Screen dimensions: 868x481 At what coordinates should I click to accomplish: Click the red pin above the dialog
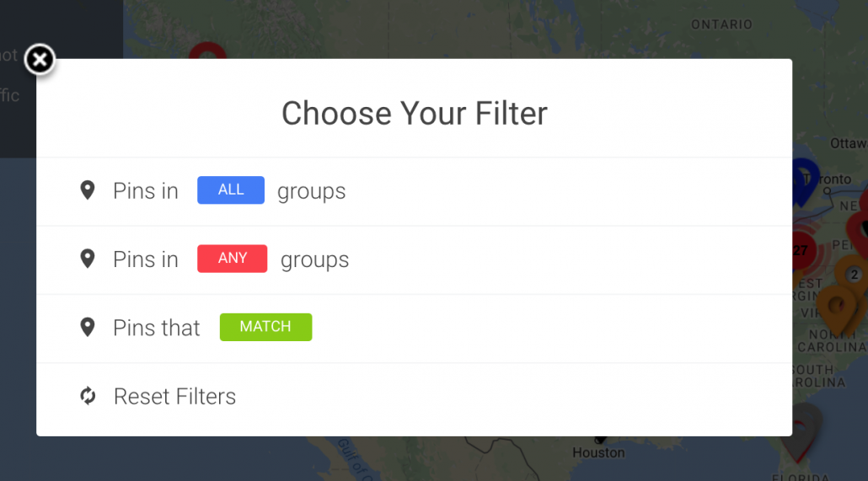click(x=207, y=51)
